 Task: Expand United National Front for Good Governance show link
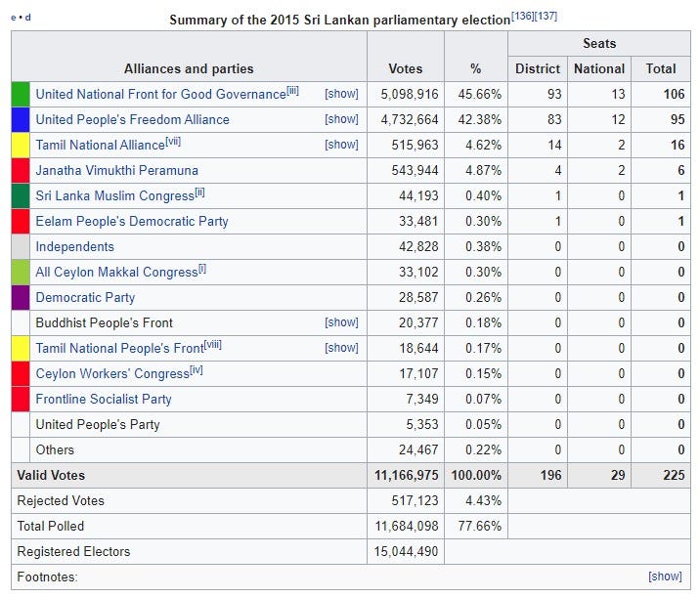pos(341,94)
